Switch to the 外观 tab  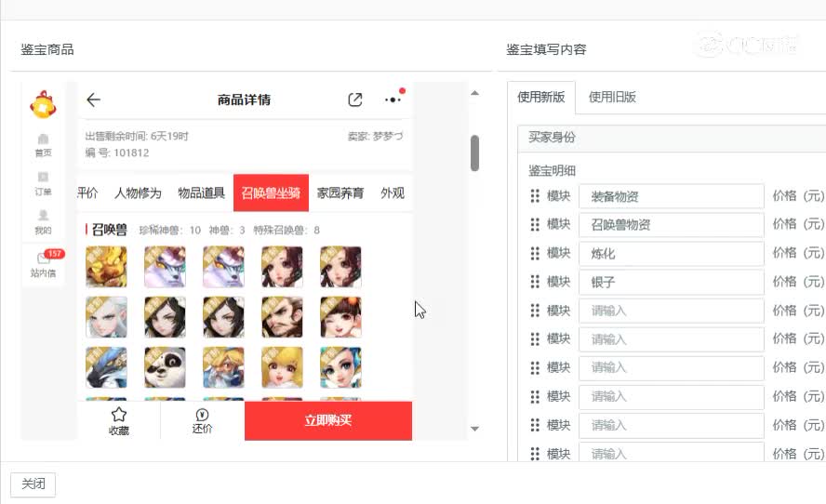point(393,193)
